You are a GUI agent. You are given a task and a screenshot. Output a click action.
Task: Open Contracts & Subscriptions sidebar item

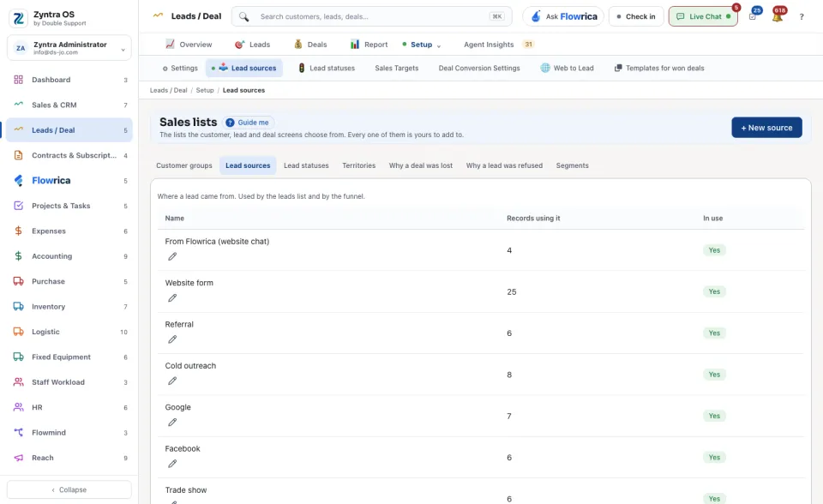pyautogui.click(x=69, y=155)
